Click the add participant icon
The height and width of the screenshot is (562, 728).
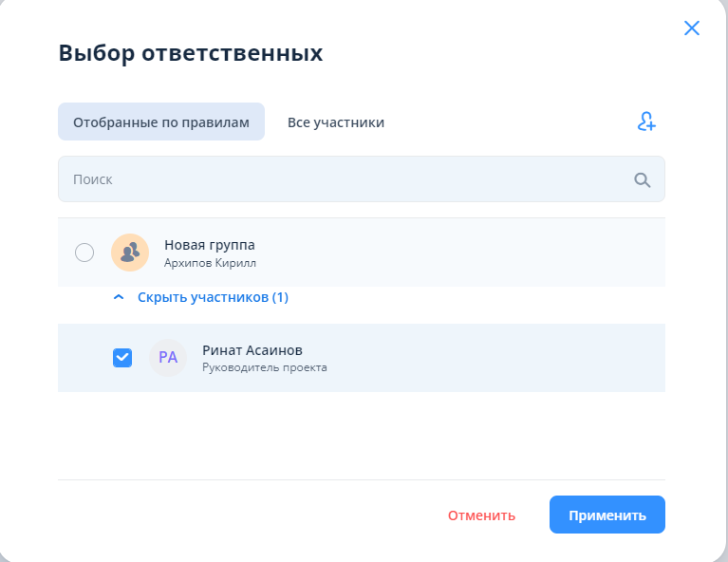646,122
